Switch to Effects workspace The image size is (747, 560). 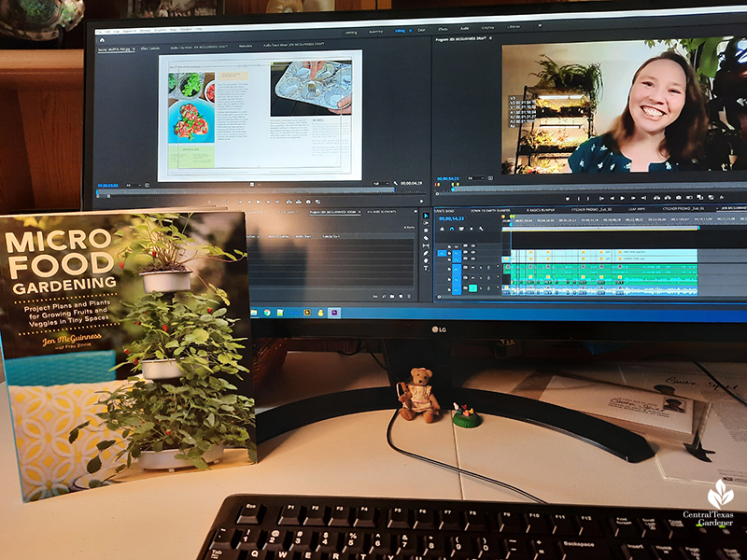click(x=443, y=29)
